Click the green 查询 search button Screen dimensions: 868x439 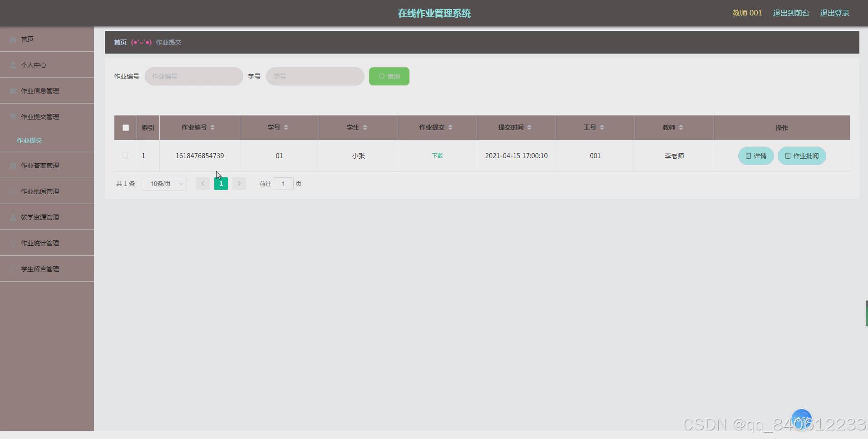(x=389, y=76)
